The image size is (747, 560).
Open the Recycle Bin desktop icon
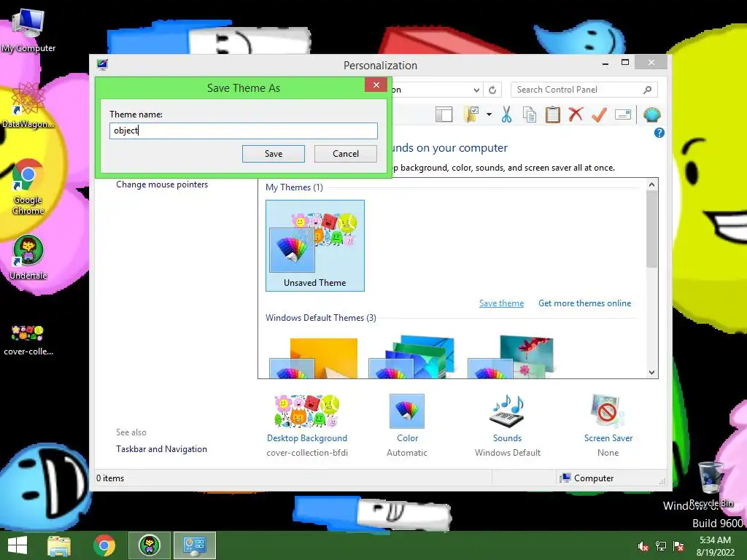pyautogui.click(x=711, y=484)
